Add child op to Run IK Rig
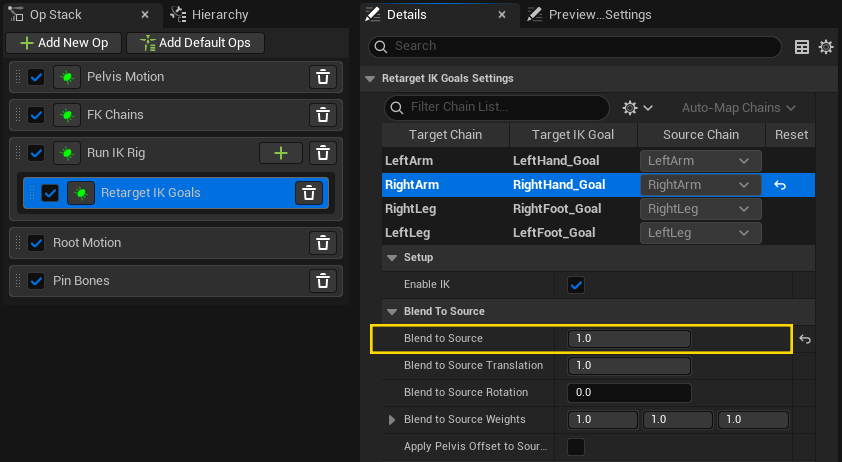Image resolution: width=842 pixels, height=462 pixels. coord(281,153)
